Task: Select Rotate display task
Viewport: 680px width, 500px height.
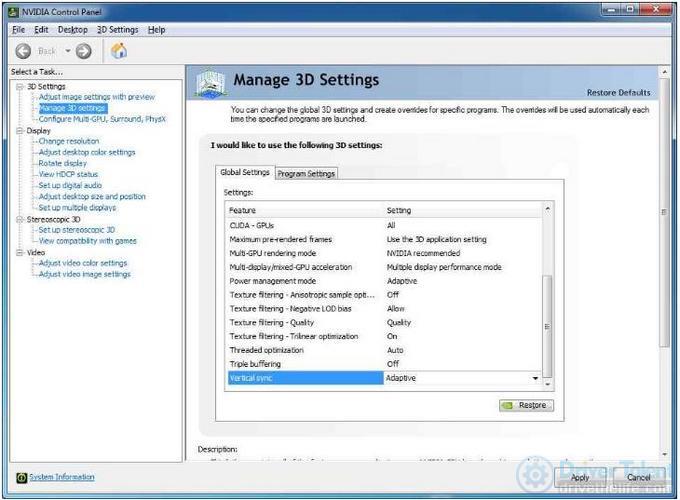Action: click(62, 163)
